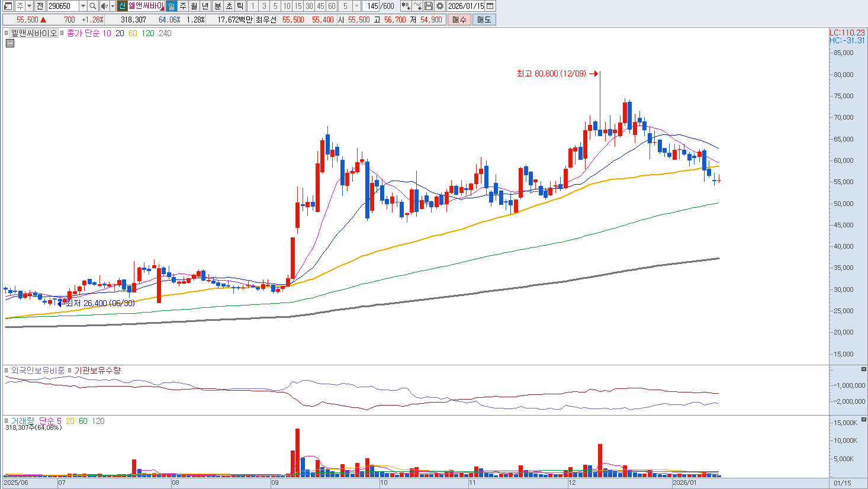The height and width of the screenshot is (489, 868).
Task: Click the add line indicator icon
Action: pyautogui.click(x=417, y=6)
